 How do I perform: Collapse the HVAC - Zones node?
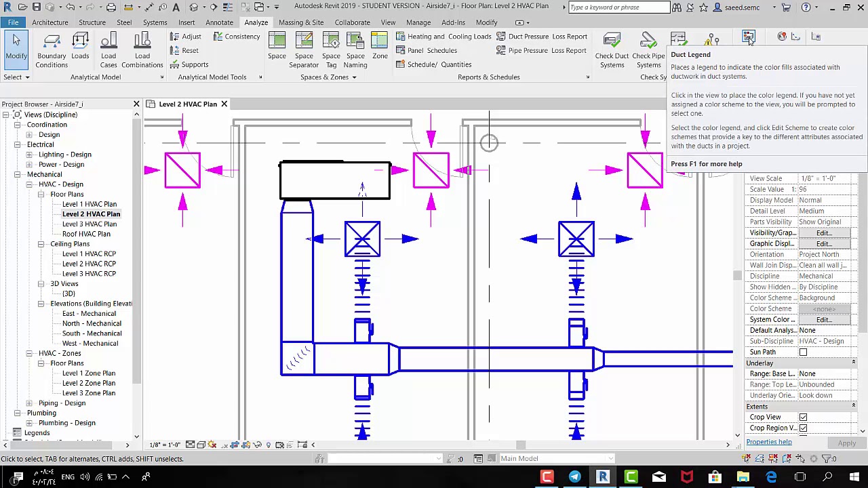tap(29, 353)
